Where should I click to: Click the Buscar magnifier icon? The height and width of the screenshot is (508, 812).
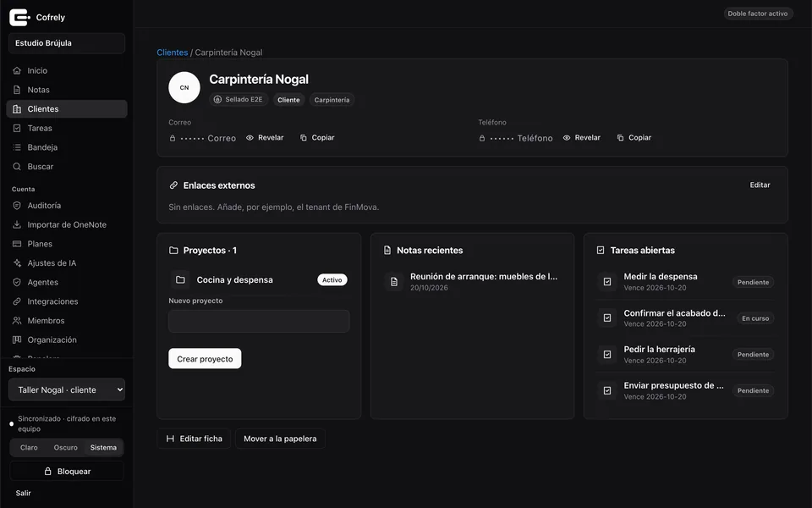pyautogui.click(x=17, y=167)
